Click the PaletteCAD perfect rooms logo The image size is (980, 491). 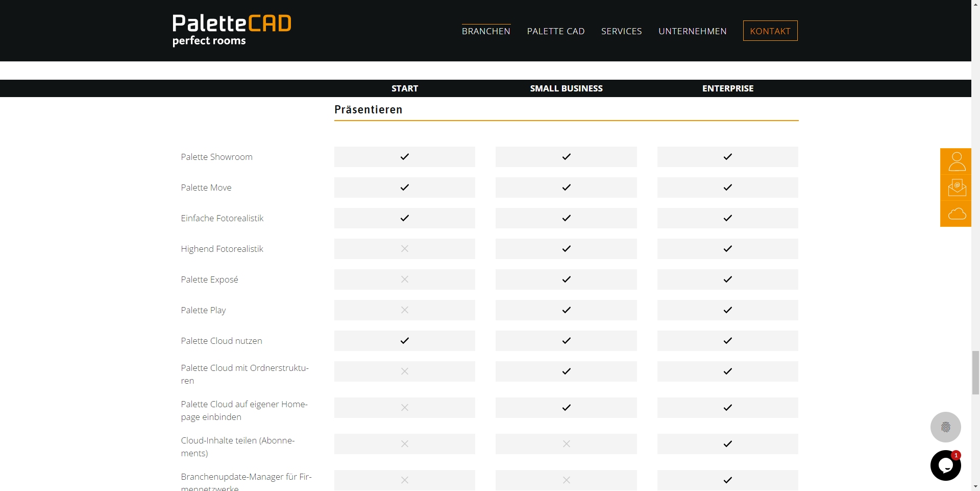click(x=232, y=30)
